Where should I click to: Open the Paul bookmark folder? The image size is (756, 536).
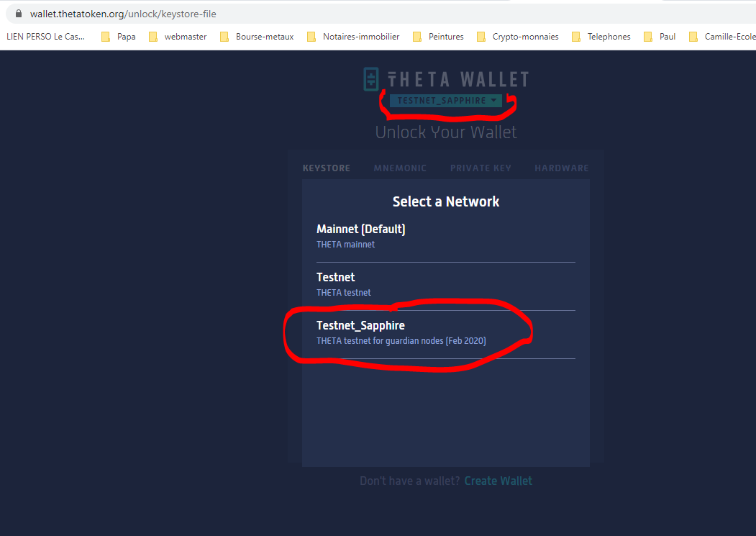(x=660, y=37)
